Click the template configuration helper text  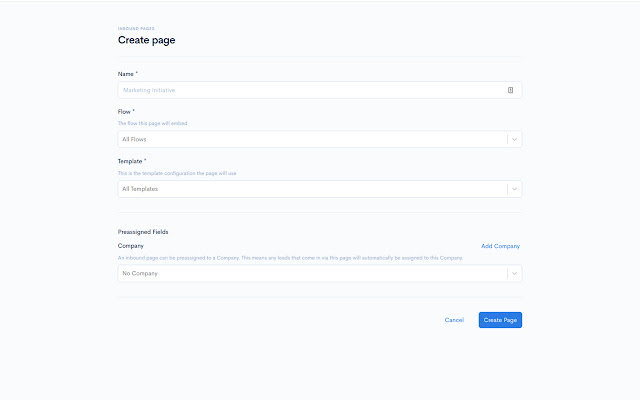177,173
